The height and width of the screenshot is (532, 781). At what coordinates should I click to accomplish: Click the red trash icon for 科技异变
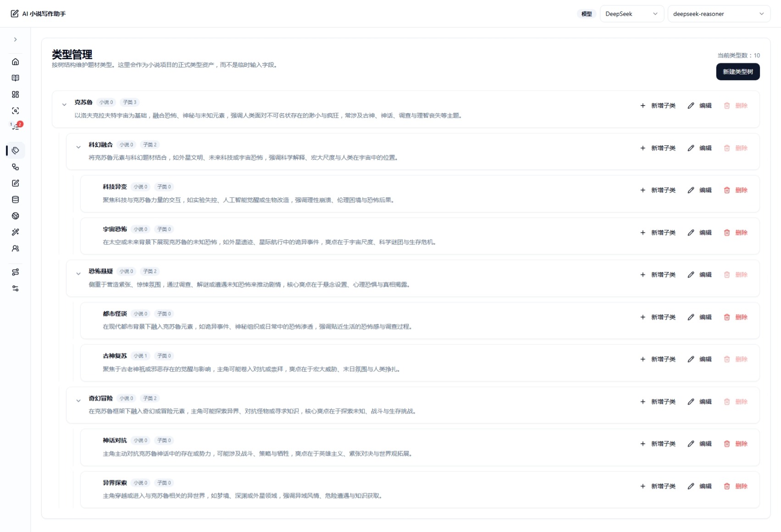click(x=726, y=190)
